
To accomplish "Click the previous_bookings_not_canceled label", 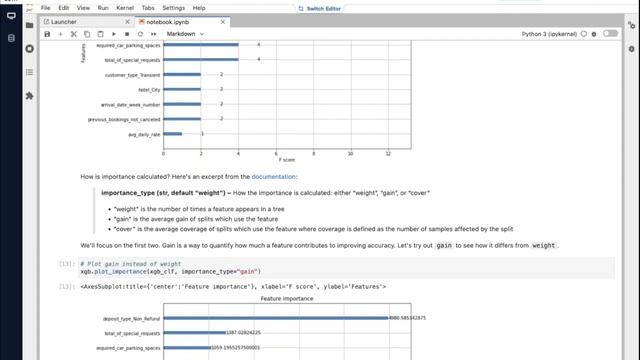I will pyautogui.click(x=124, y=120).
